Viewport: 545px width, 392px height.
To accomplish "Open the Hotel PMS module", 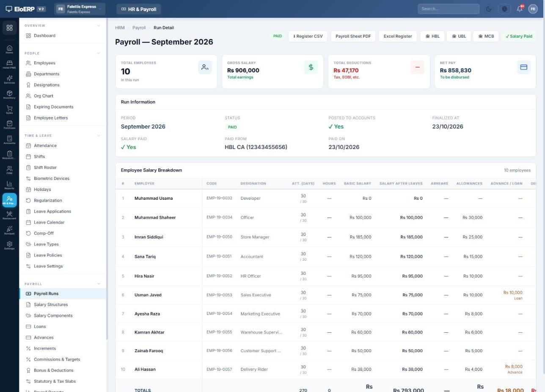I will click(x=9, y=64).
